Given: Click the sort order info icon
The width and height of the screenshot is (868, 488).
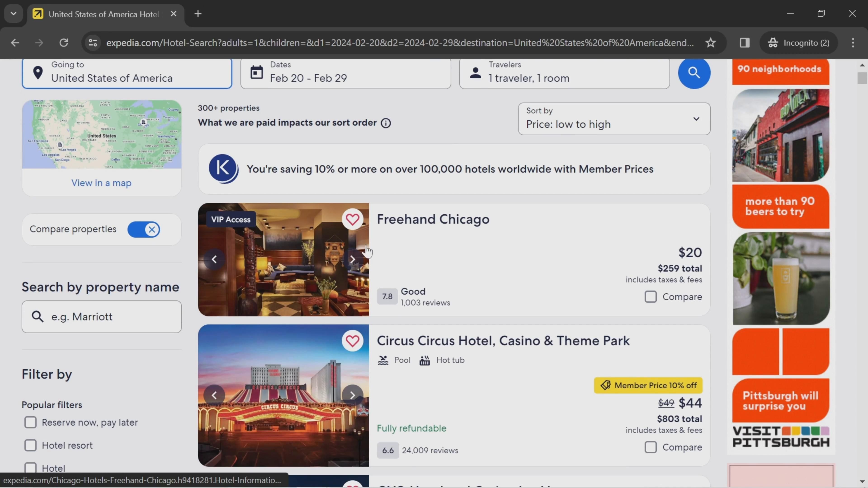Looking at the screenshot, I should (x=386, y=123).
